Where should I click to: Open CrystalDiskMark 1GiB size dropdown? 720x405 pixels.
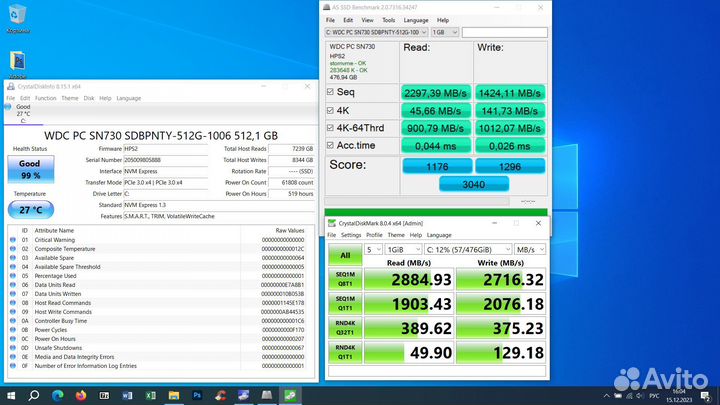pyautogui.click(x=403, y=249)
